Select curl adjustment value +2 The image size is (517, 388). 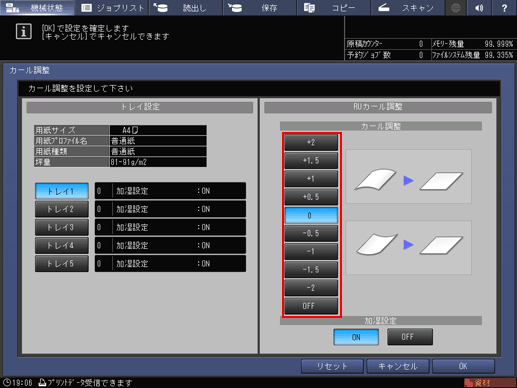tap(311, 142)
